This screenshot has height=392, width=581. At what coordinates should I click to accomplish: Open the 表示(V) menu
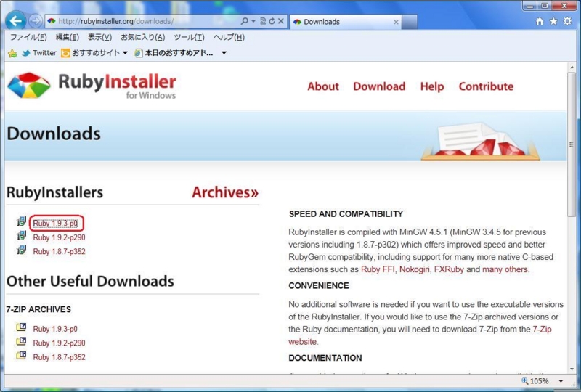coord(99,37)
